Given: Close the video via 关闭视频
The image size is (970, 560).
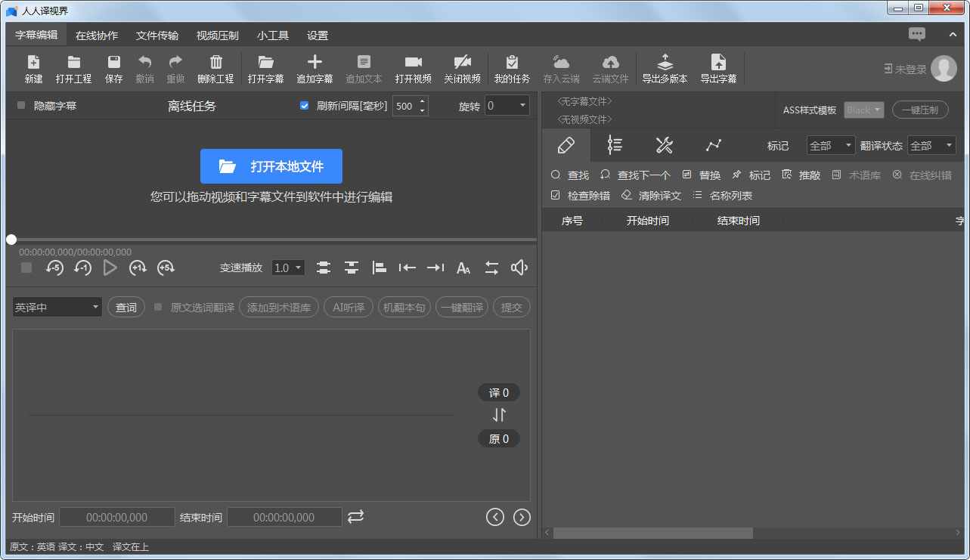Looking at the screenshot, I should (462, 69).
